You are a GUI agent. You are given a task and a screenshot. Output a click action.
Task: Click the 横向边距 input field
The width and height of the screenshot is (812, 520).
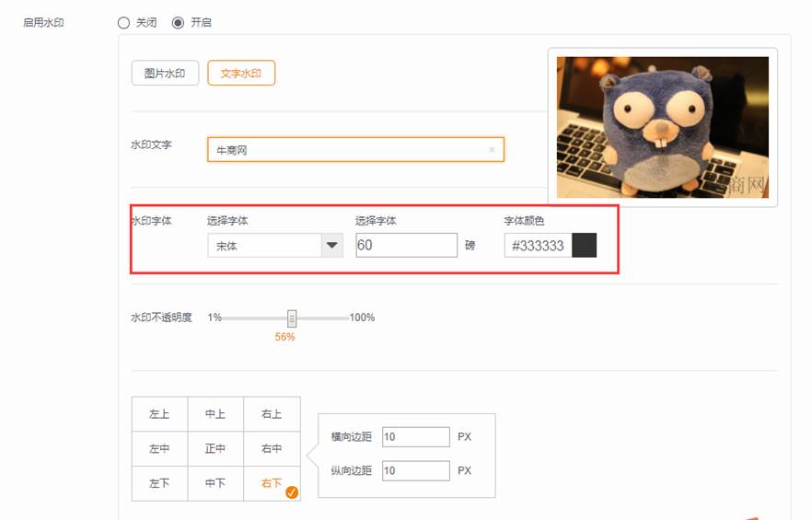[x=416, y=436]
